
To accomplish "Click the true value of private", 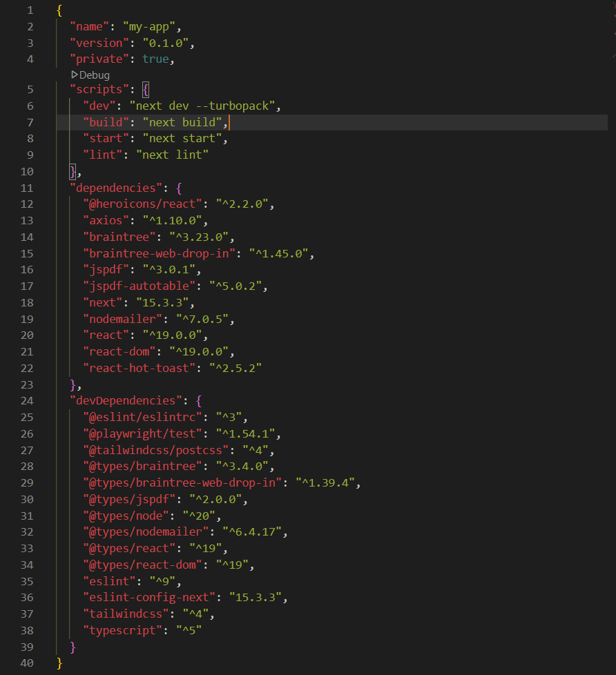I will click(155, 59).
